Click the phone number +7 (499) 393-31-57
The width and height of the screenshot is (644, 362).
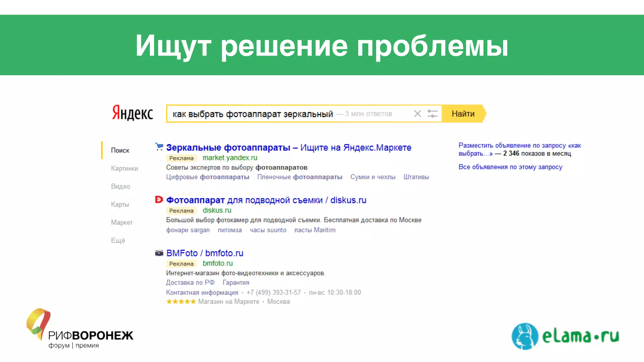tap(274, 293)
